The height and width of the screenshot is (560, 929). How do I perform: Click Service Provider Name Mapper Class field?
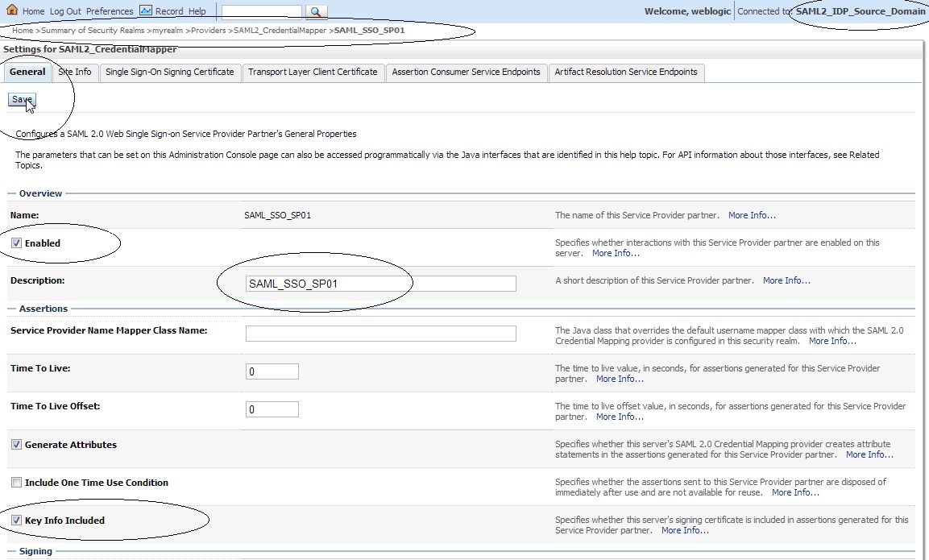pyautogui.click(x=381, y=334)
